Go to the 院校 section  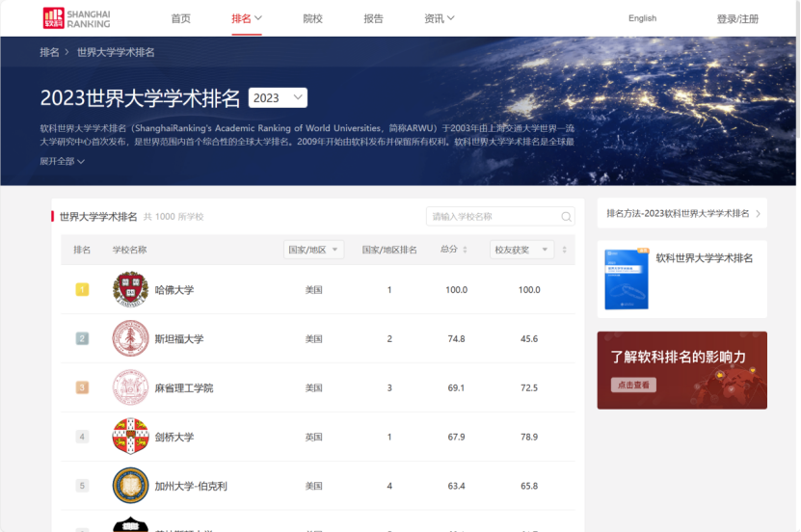(x=312, y=18)
